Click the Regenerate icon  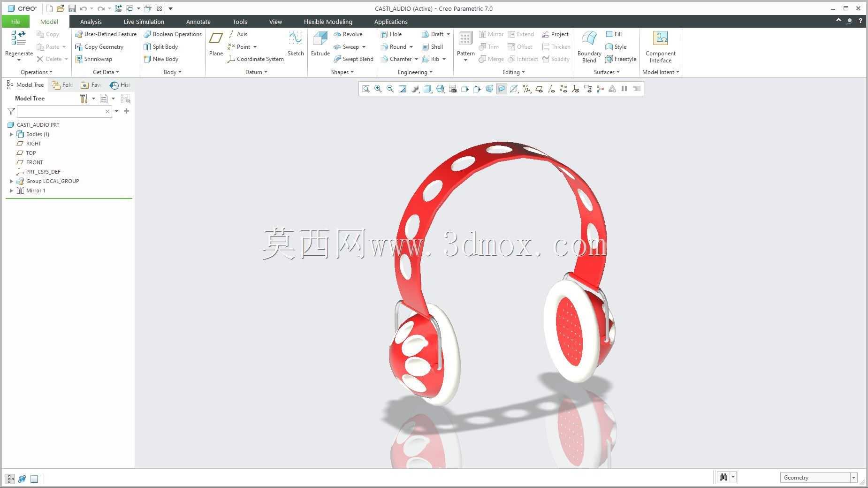[x=19, y=38]
